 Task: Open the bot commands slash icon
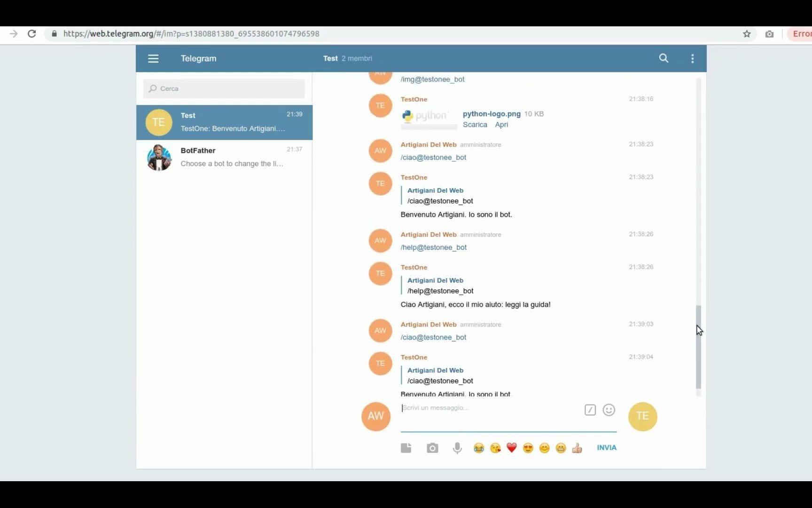click(590, 410)
